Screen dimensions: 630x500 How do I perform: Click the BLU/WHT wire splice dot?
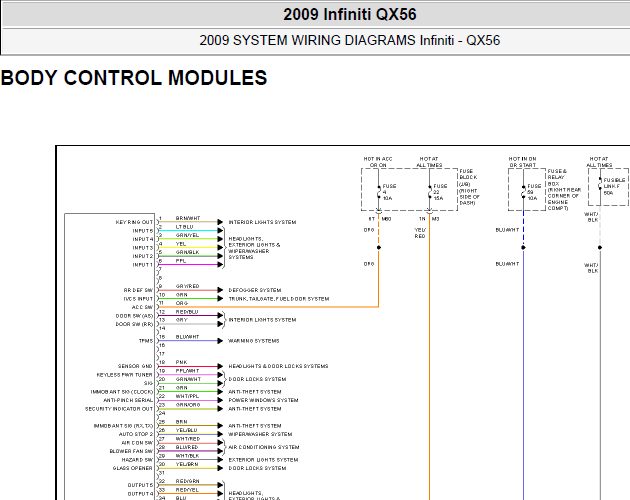pyautogui.click(x=523, y=248)
